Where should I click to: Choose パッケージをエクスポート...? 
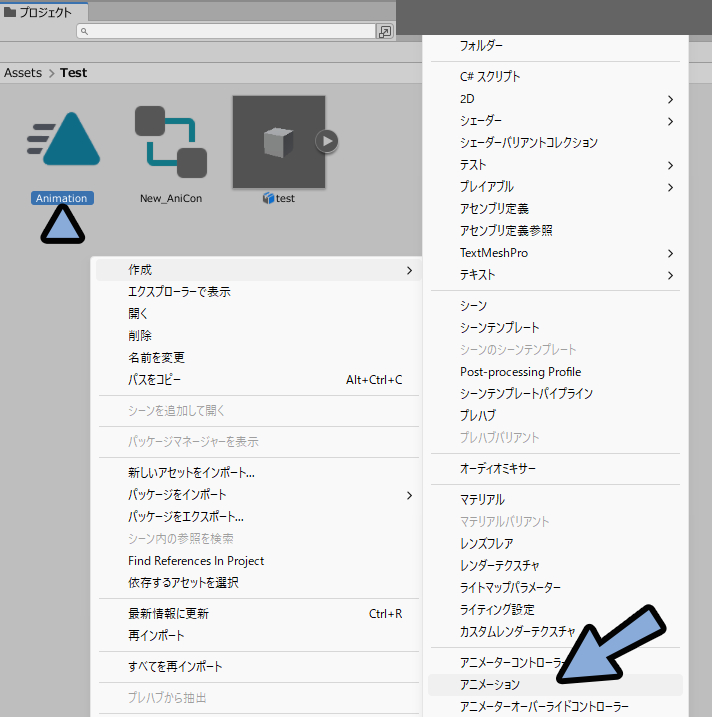coord(259,517)
